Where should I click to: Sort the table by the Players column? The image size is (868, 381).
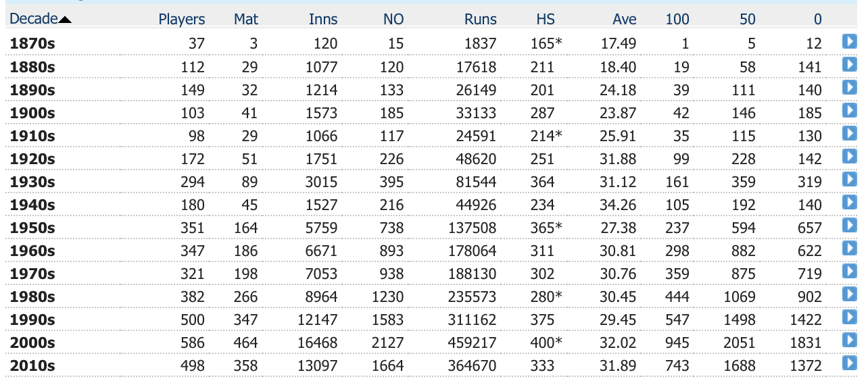coord(182,20)
